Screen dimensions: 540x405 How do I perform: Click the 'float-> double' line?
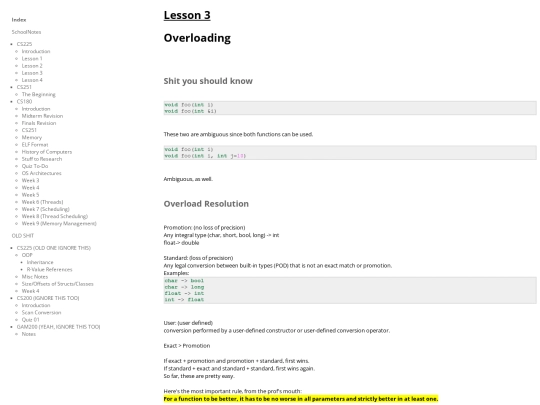181,243
